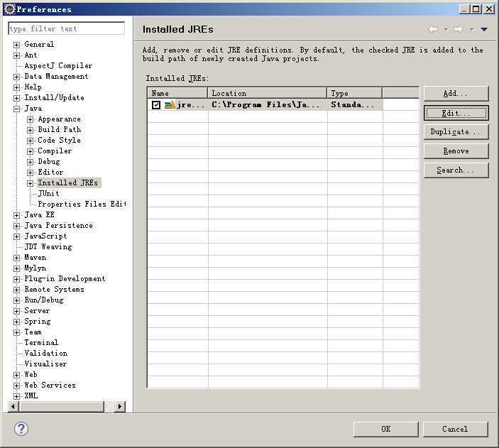Click the Edit... button
The image size is (499, 448).
coord(456,113)
